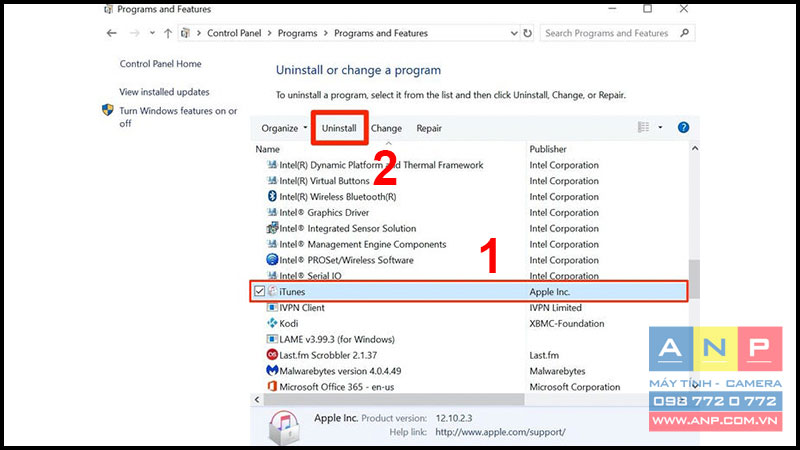Select Intel(R) Wireless Bluetooth(R) entry

(x=338, y=196)
